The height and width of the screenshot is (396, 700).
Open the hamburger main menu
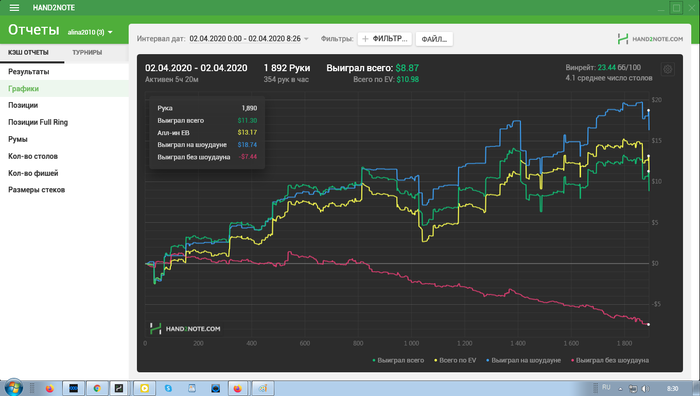pyautogui.click(x=14, y=8)
